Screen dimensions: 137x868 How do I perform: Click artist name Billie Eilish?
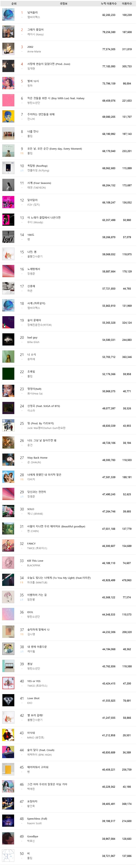pyautogui.click(x=33, y=342)
